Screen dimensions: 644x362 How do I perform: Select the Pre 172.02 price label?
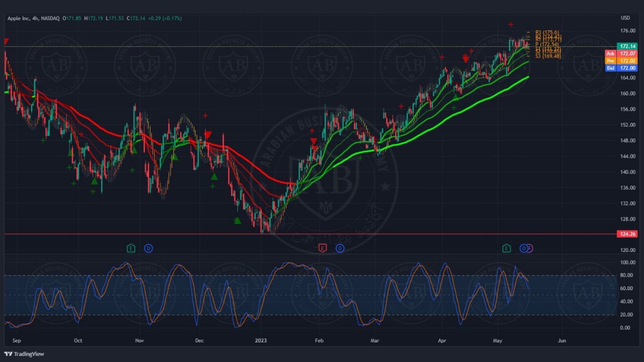[621, 61]
